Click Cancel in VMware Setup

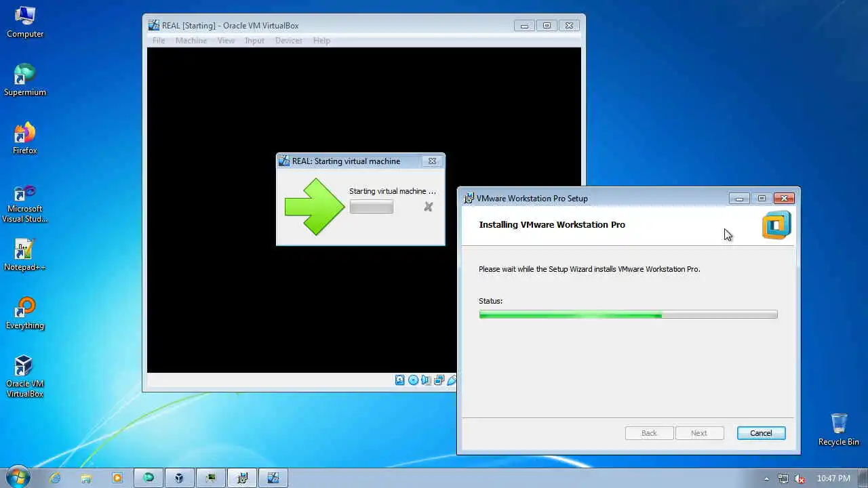[x=761, y=433]
